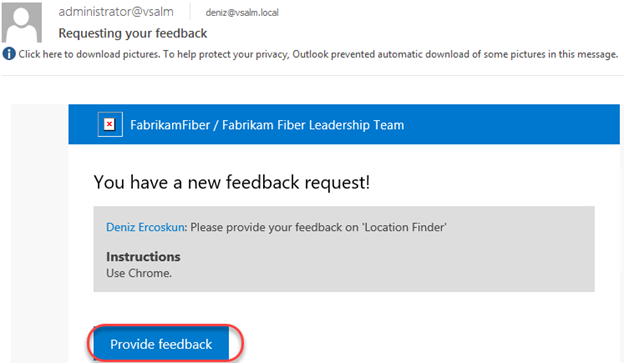Click the sender's avatar placeholder picture
This screenshot has width=624, height=363.
click(x=21, y=21)
